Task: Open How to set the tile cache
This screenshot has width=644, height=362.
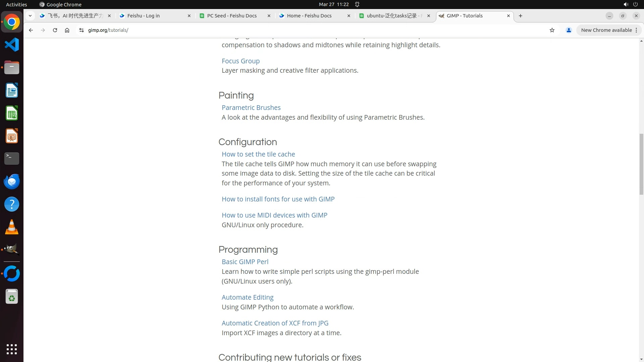Action: pos(258,154)
